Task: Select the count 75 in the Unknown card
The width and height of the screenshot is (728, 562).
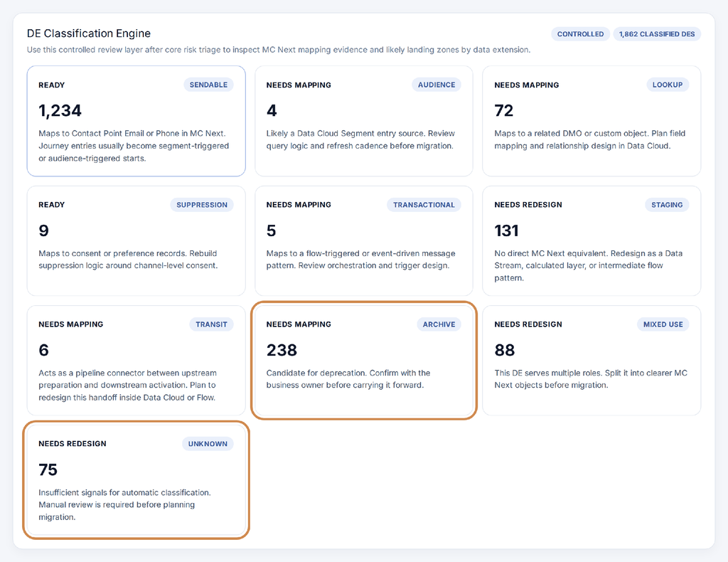Action: point(48,470)
